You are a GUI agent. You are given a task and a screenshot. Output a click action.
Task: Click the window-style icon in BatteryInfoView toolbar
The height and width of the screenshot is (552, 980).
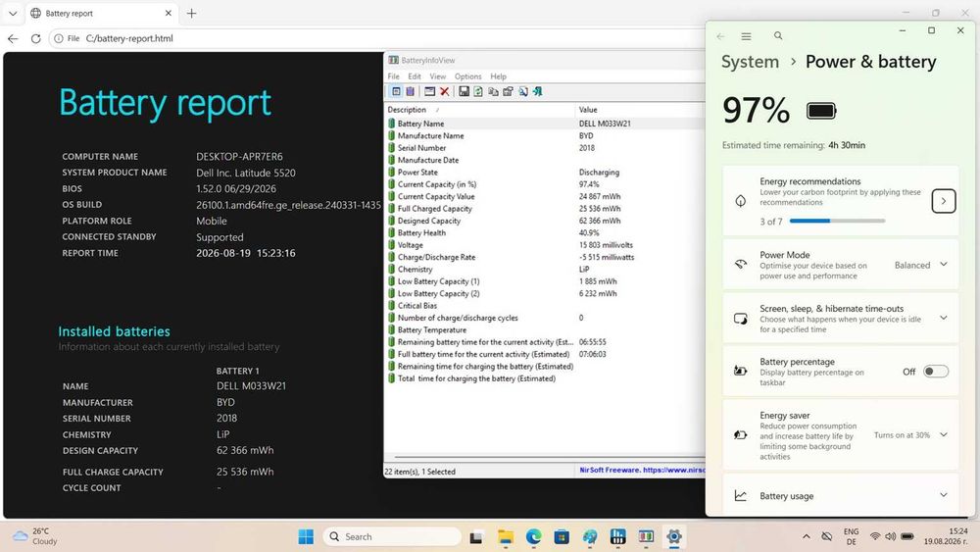click(429, 91)
